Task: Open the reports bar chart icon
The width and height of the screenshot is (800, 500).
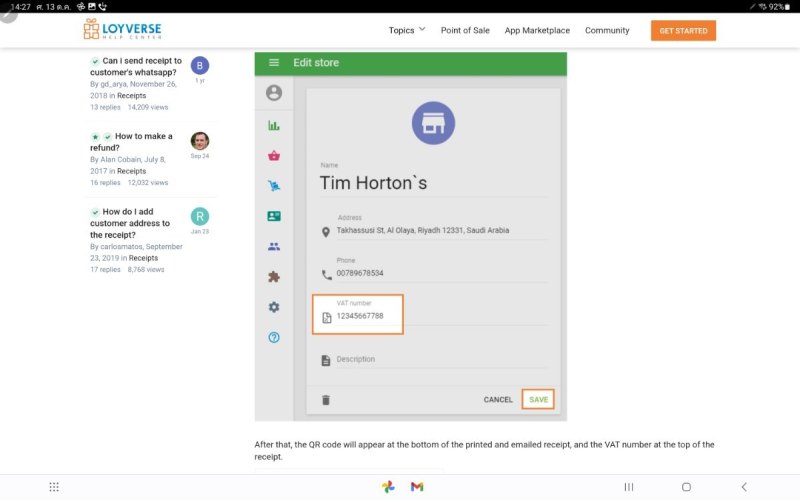Action: coord(274,125)
